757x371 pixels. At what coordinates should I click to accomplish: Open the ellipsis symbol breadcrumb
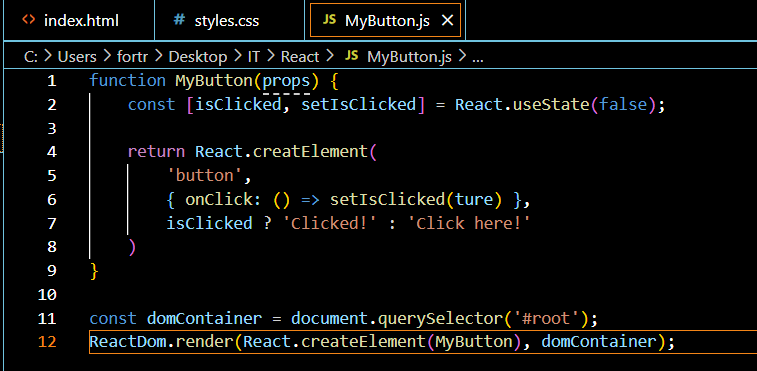point(477,58)
